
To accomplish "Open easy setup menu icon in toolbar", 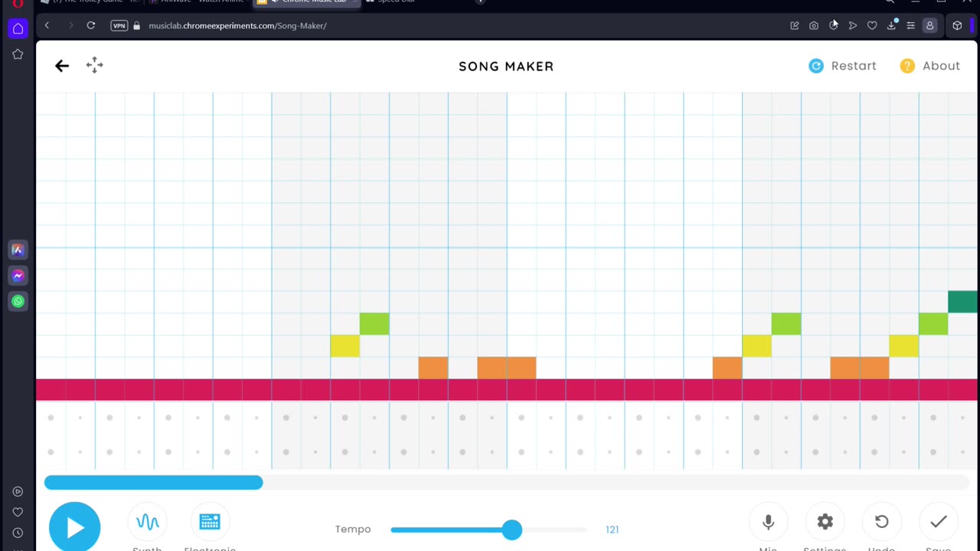I will point(910,25).
